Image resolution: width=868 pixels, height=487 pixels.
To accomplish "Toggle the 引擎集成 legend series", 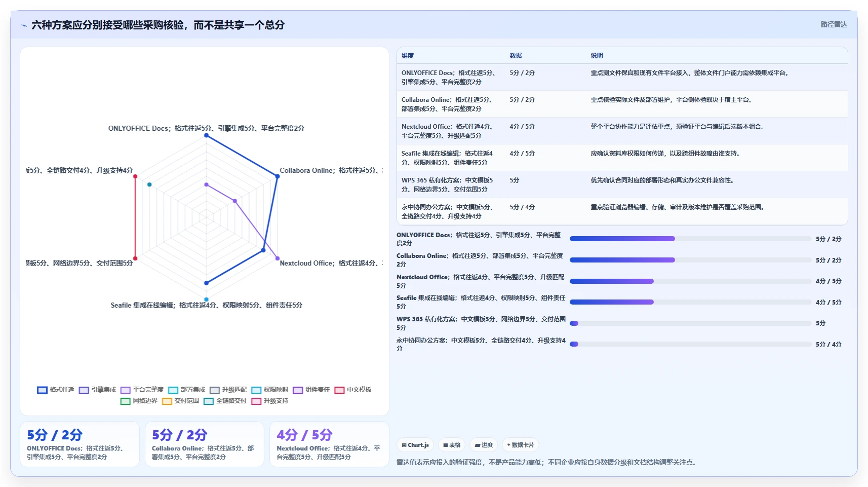I will click(x=97, y=390).
